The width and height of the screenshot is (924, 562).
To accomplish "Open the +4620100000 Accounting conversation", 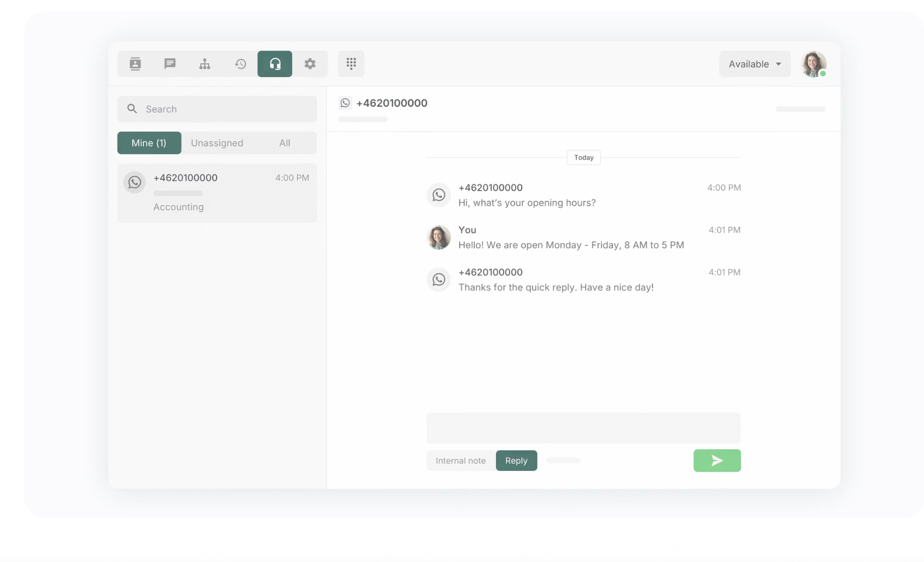I will click(x=217, y=193).
